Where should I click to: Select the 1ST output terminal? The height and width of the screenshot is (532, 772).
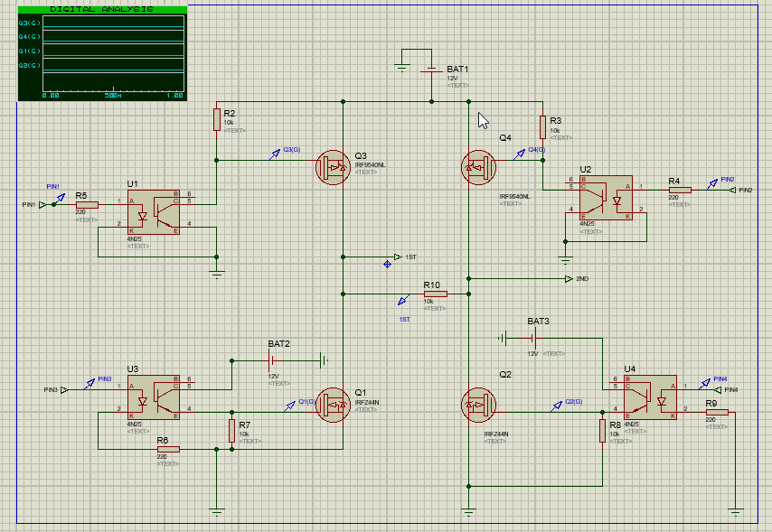pos(399,257)
